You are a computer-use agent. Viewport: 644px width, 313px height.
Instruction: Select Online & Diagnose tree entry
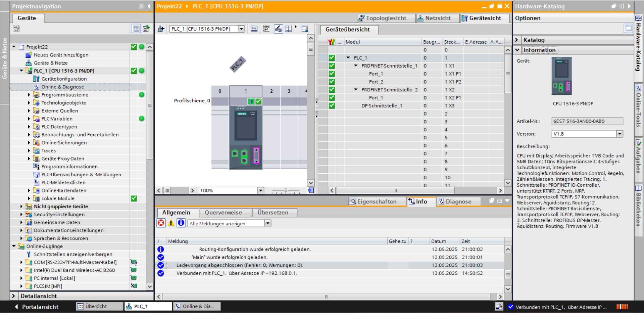62,87
